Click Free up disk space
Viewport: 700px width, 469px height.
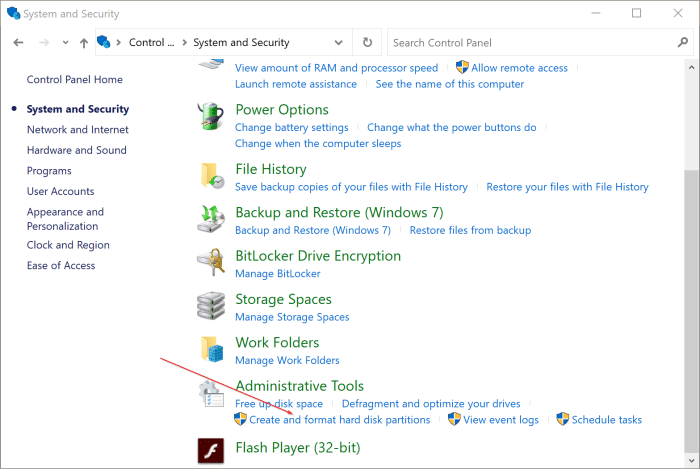(279, 404)
